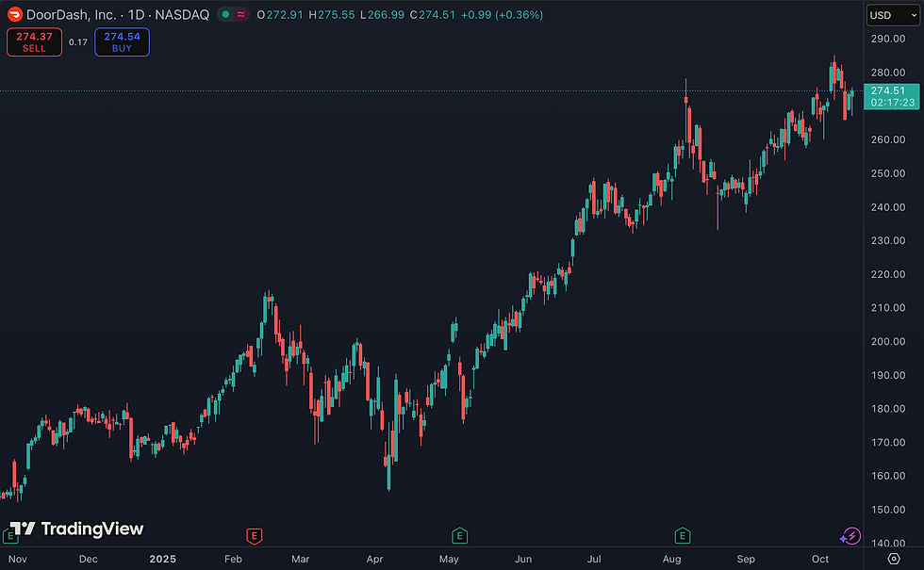Open chart settings gear in bottom corner
Image resolution: width=924 pixels, height=570 pixels.
click(x=894, y=559)
